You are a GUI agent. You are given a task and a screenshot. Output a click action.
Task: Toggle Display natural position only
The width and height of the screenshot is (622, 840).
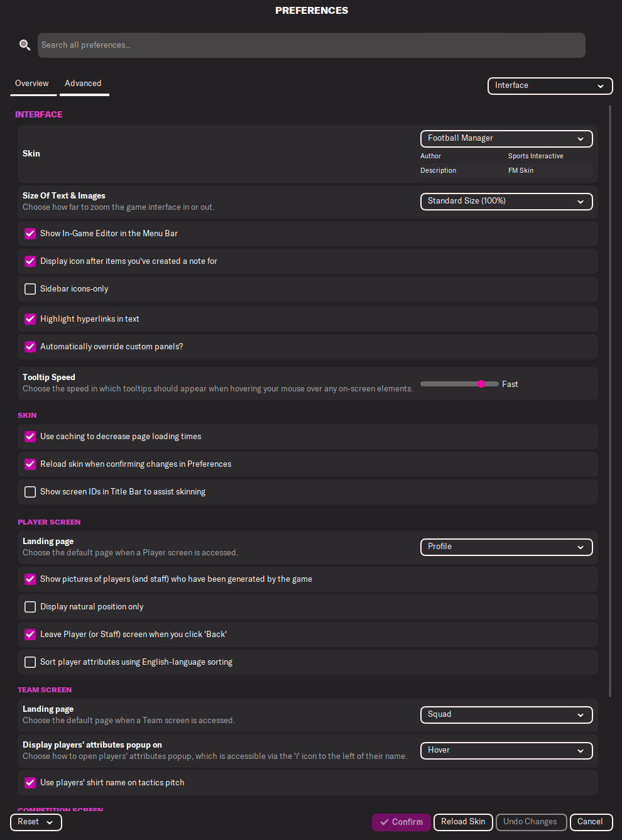point(30,607)
